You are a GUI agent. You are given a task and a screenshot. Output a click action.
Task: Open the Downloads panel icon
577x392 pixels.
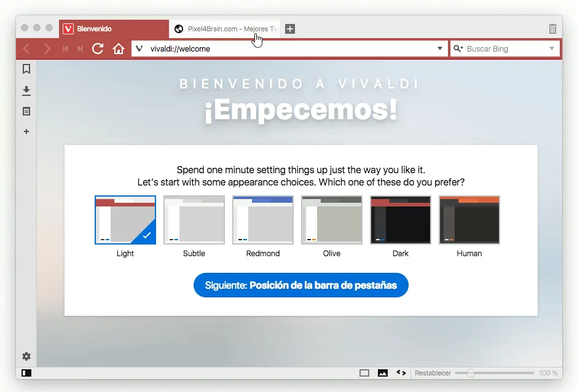[x=26, y=90]
